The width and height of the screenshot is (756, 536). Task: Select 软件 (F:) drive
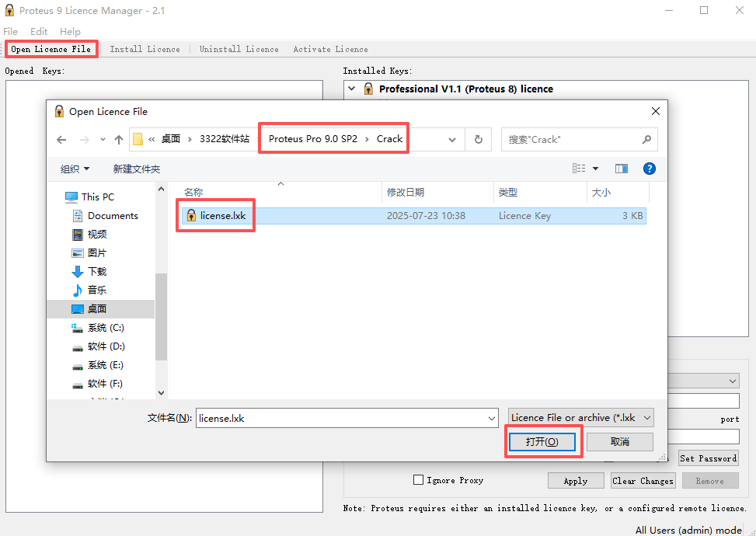pyautogui.click(x=99, y=384)
